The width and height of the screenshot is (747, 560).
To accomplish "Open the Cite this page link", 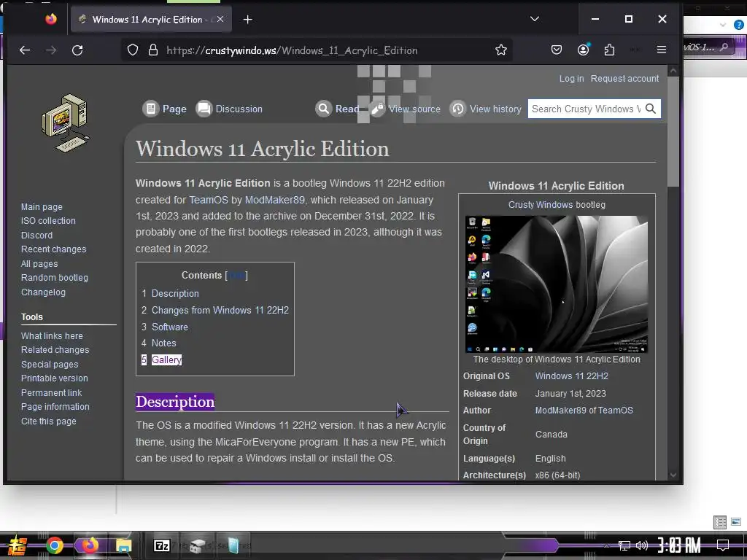I will coord(48,421).
